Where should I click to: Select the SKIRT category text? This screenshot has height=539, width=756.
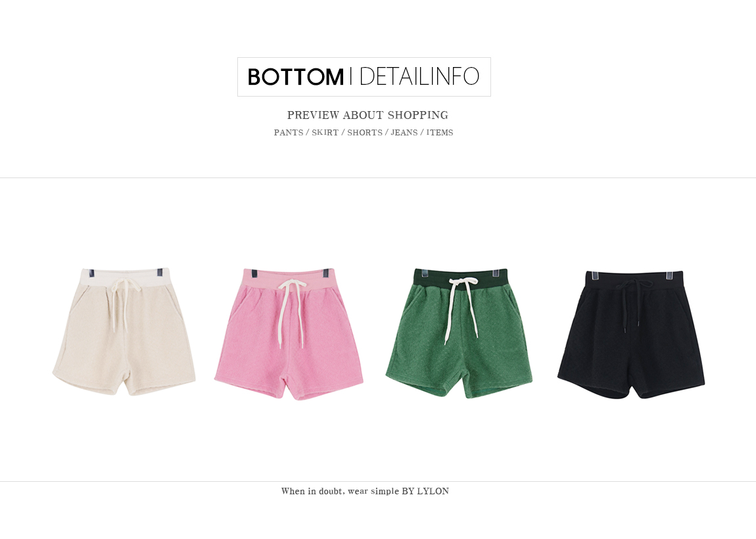click(x=325, y=133)
